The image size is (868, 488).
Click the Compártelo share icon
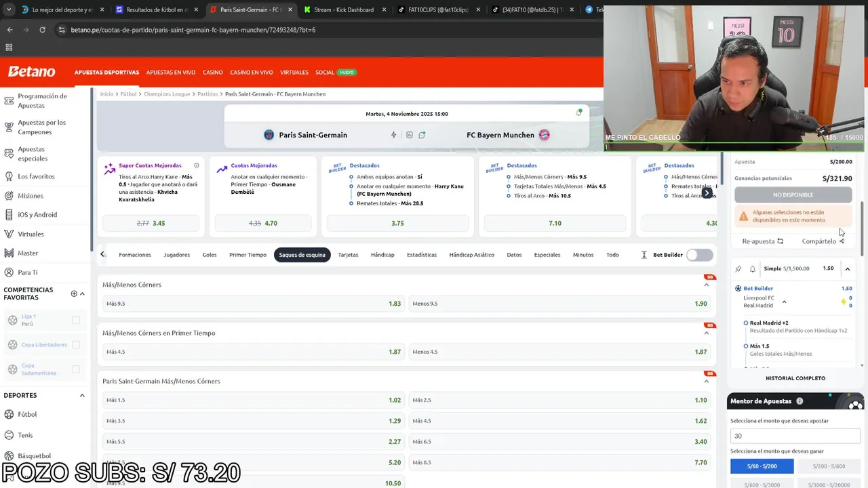(842, 241)
